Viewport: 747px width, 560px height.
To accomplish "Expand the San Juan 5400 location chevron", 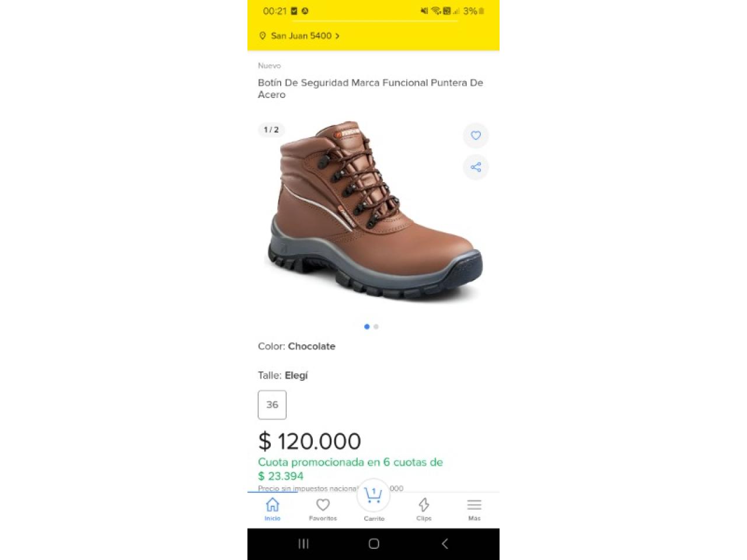I will tap(337, 36).
